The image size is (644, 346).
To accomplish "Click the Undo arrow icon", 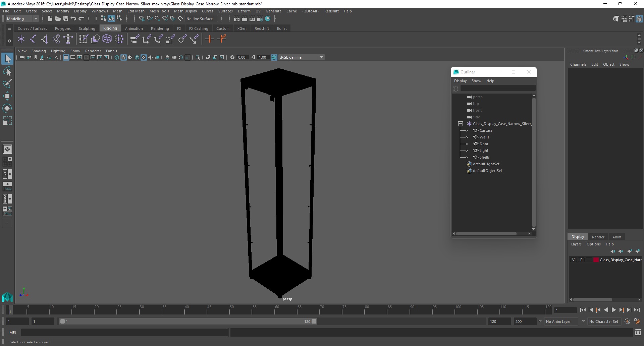I will point(73,19).
